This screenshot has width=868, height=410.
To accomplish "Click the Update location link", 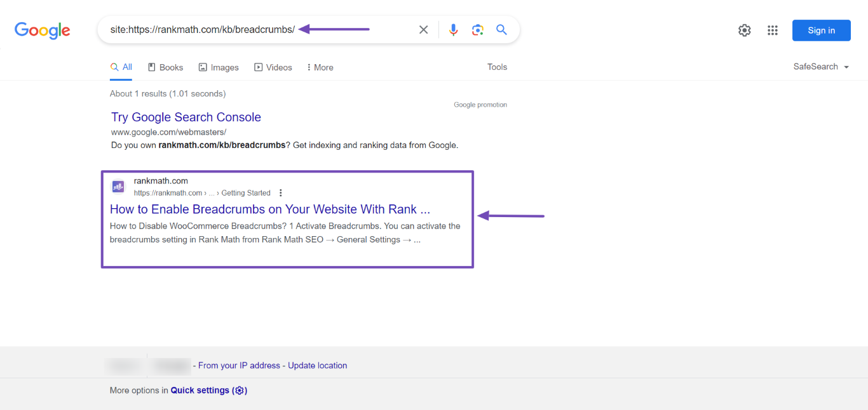I will [x=318, y=366].
